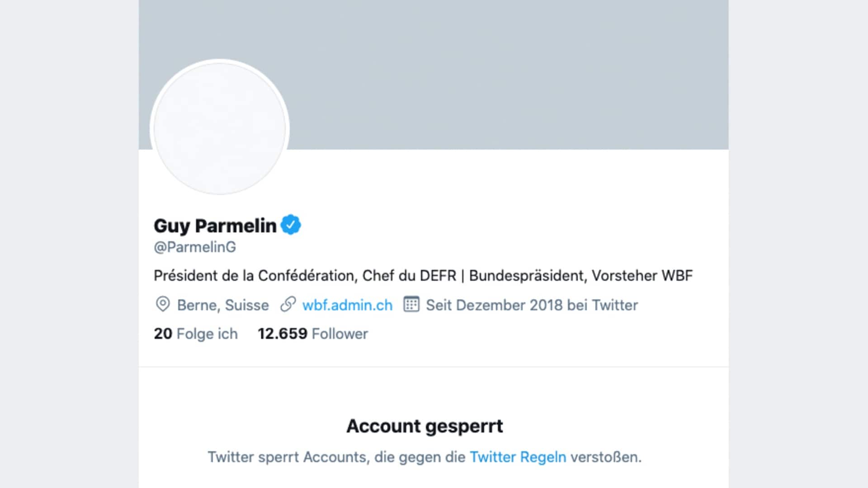Click the Follower label text

340,334
